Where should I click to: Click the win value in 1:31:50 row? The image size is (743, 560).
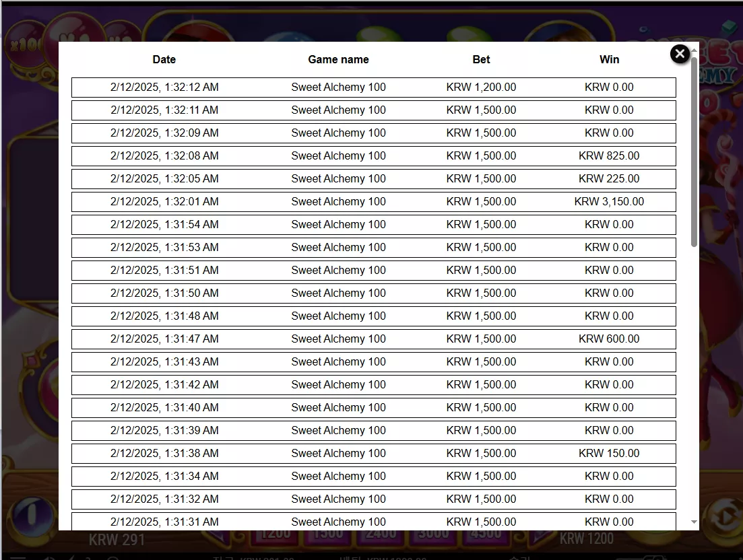[609, 293]
